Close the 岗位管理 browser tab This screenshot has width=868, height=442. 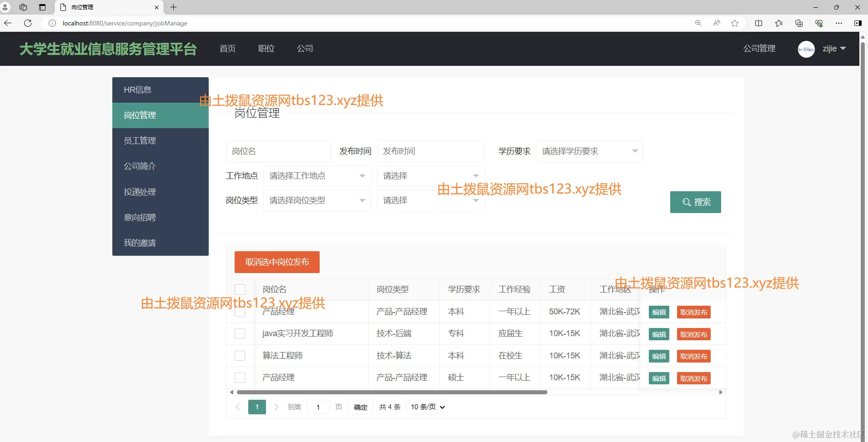(x=156, y=7)
